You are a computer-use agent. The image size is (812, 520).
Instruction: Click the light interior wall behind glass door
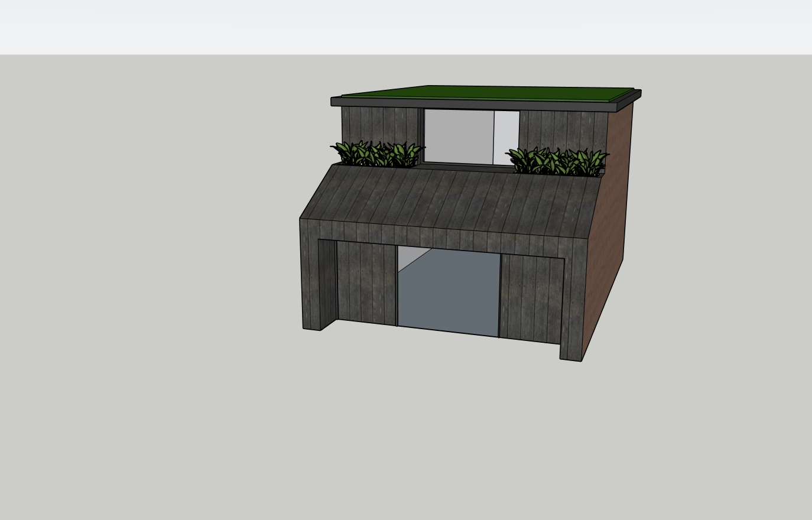pyautogui.click(x=407, y=258)
